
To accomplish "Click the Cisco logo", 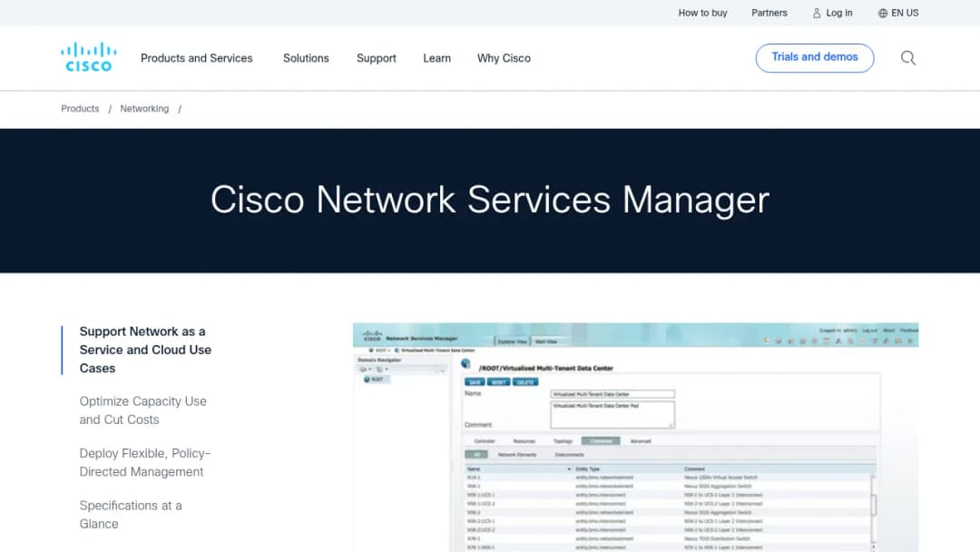I will 88,57.
